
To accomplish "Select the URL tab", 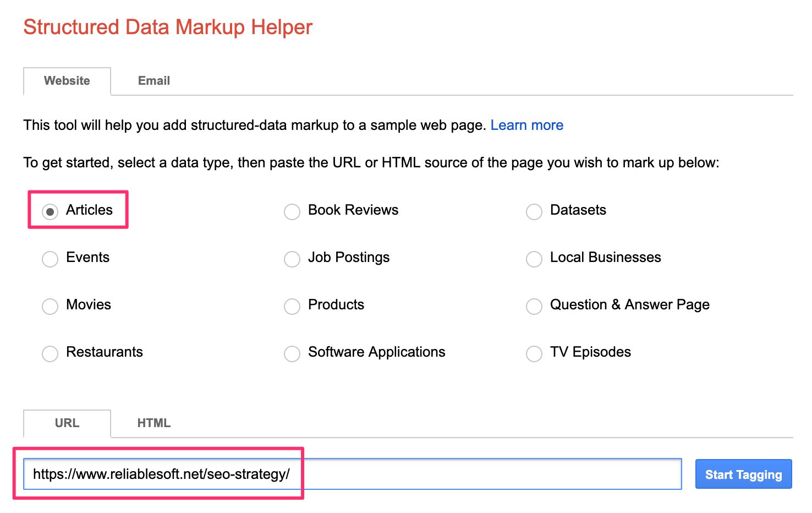I will click(67, 423).
